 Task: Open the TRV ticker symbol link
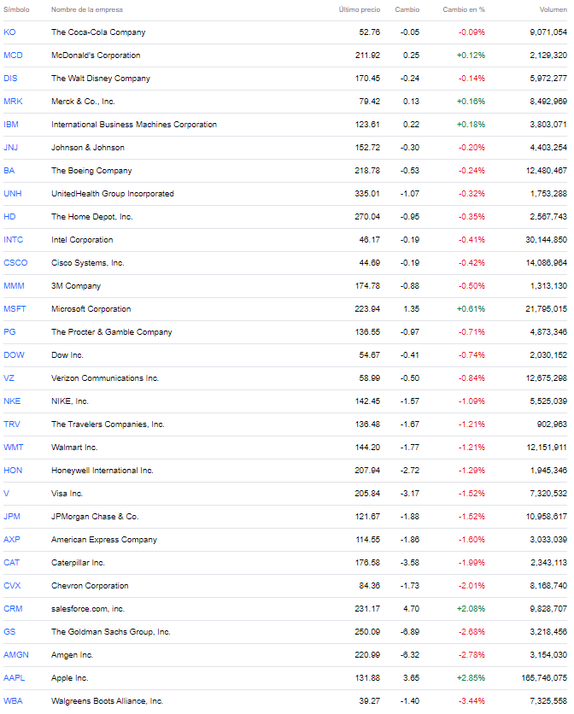coord(12,424)
